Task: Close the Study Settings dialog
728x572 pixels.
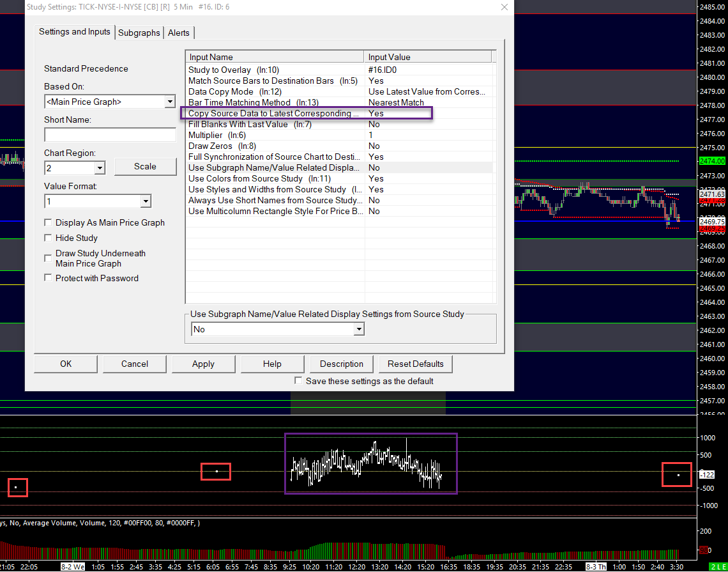Action: [504, 7]
